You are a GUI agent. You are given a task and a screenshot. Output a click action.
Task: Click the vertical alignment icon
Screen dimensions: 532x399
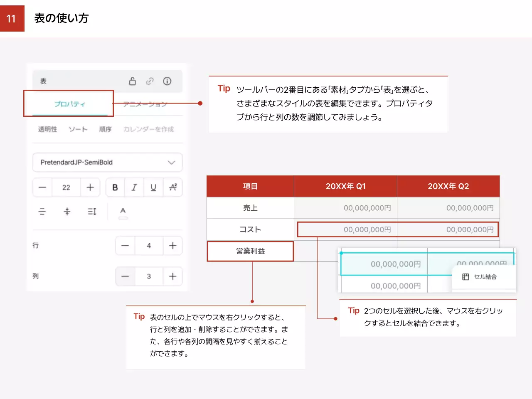pyautogui.click(x=67, y=212)
